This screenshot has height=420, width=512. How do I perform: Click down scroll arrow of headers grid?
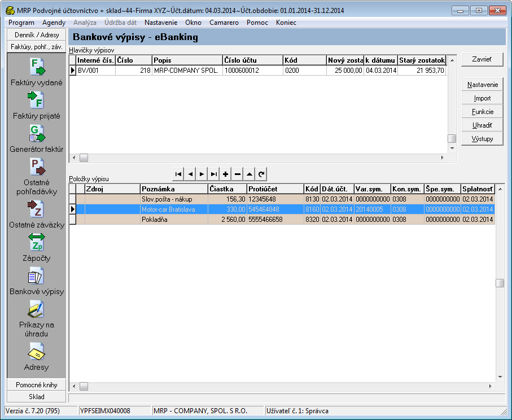click(452, 148)
